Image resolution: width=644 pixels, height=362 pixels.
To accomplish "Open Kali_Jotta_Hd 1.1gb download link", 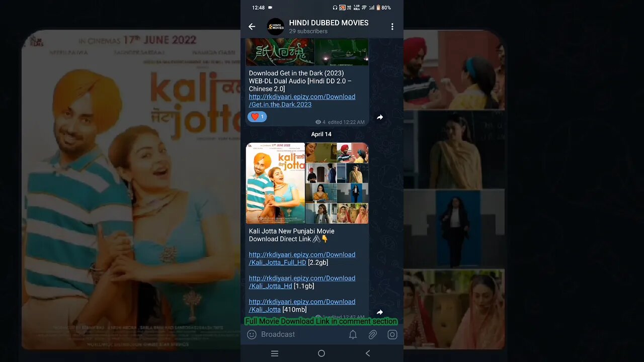I will point(302,282).
